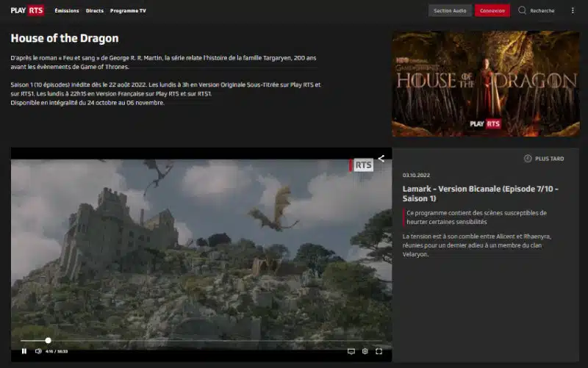Click the Recherche search field
The width and height of the screenshot is (588, 368).
click(x=542, y=11)
